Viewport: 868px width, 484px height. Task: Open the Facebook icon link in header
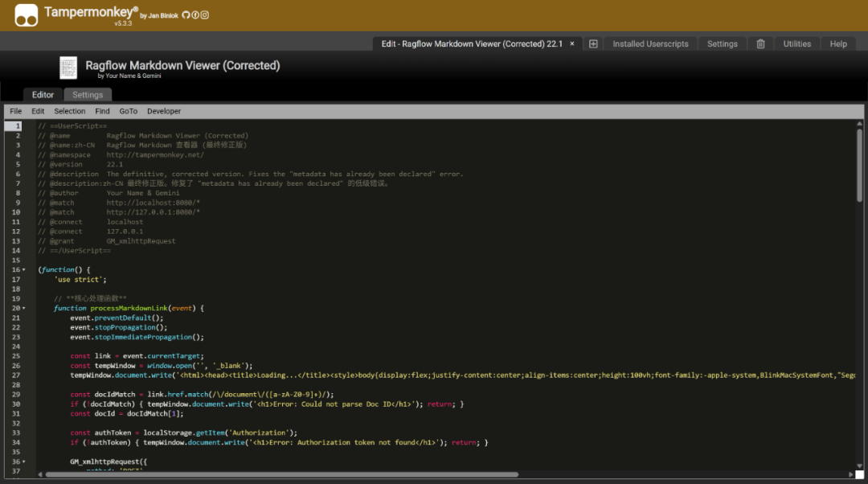(195, 15)
